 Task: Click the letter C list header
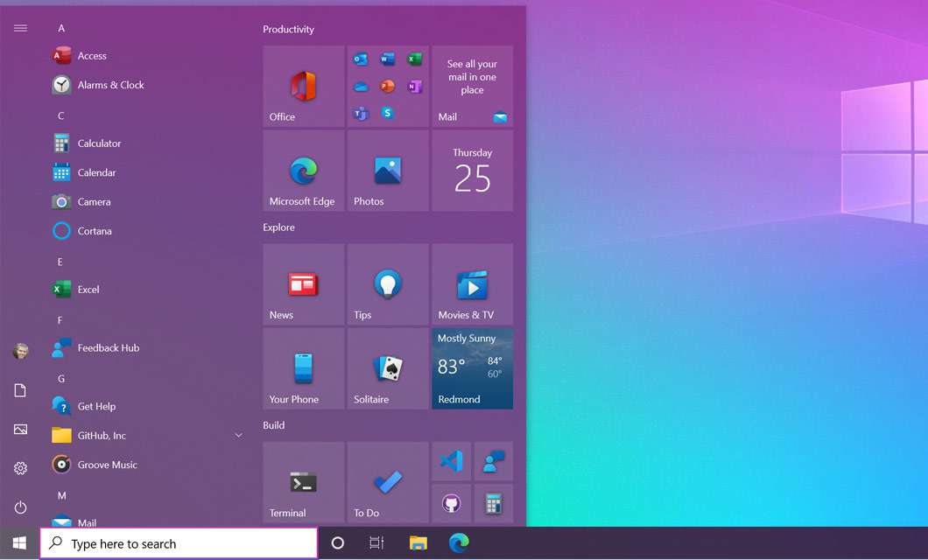[x=61, y=115]
